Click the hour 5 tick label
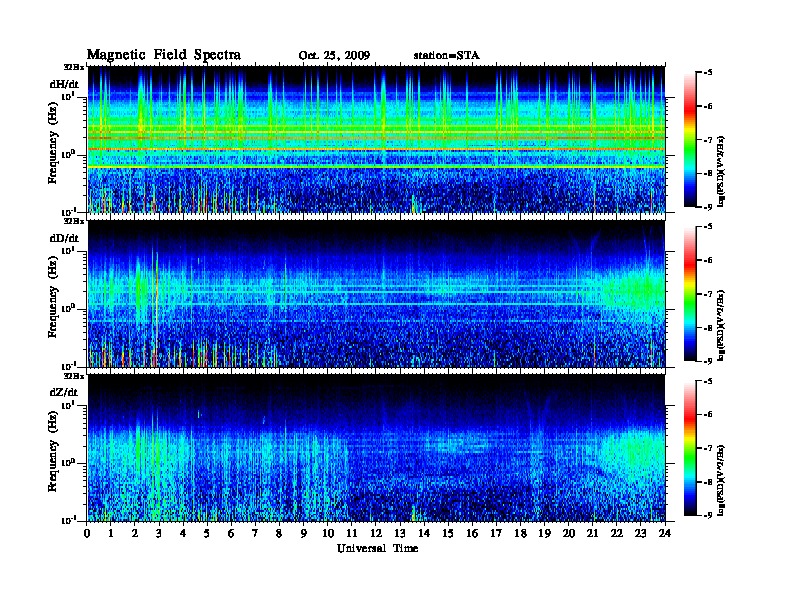 point(207,534)
